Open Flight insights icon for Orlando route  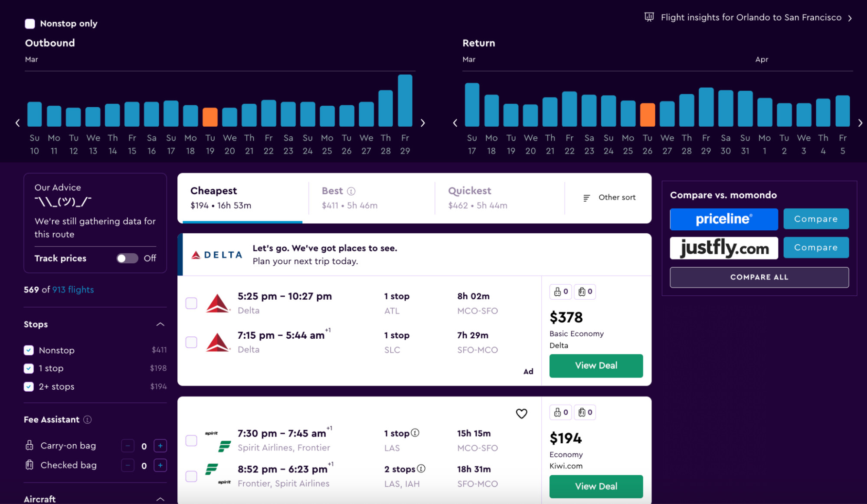(x=649, y=17)
